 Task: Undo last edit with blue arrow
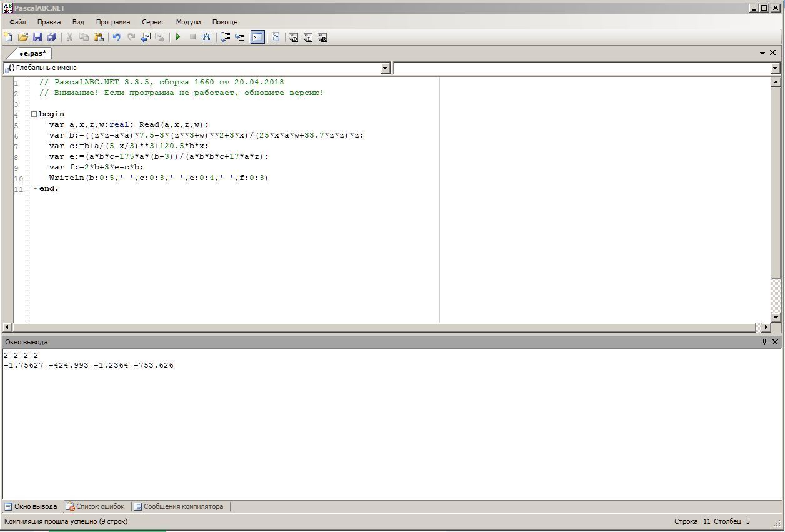coord(116,38)
